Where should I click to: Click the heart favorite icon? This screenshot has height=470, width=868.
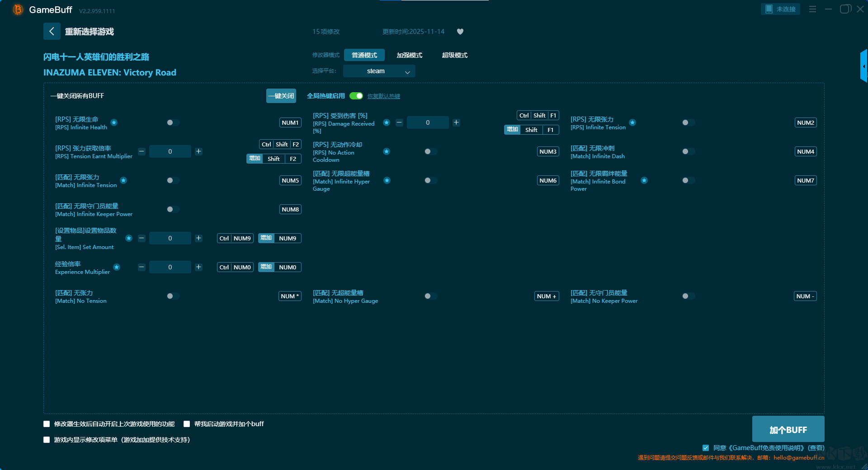[460, 32]
